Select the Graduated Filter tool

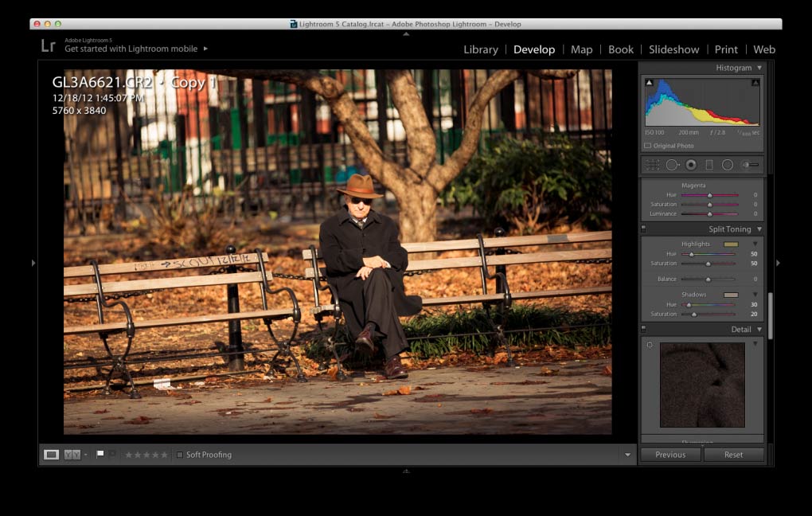[x=710, y=165]
